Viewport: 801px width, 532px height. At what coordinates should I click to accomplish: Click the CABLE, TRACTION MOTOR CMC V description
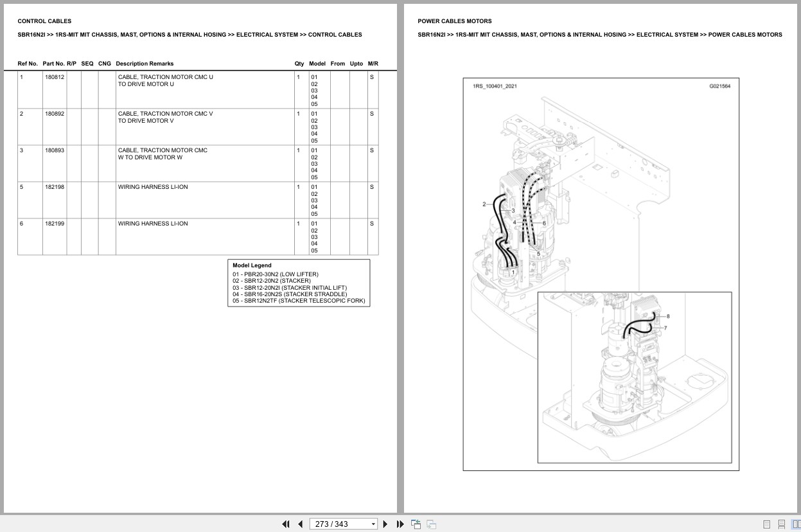[165, 117]
